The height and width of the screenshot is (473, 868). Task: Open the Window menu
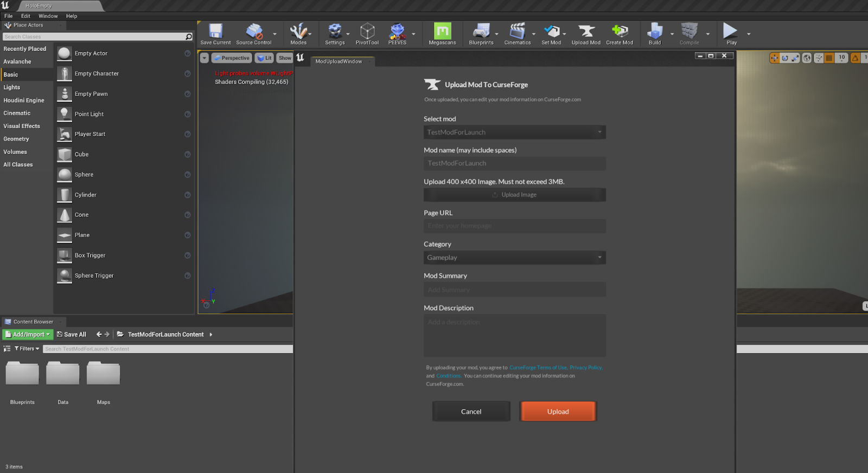48,16
